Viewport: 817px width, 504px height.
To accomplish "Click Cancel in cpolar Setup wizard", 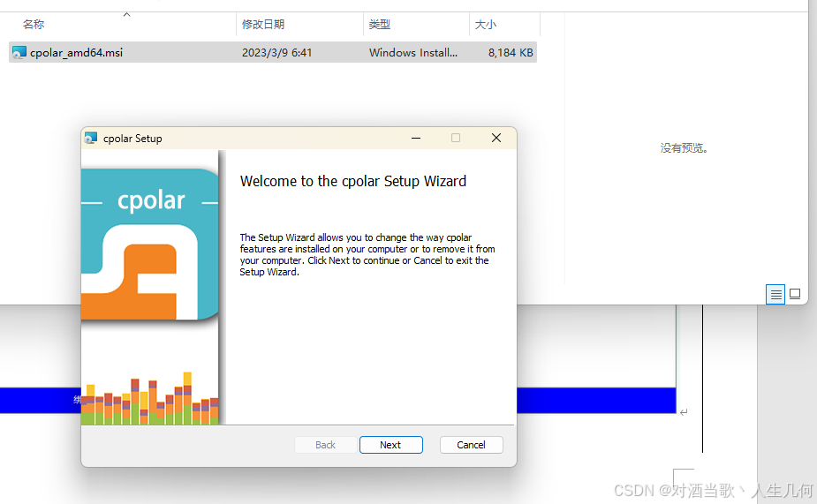I will point(471,445).
